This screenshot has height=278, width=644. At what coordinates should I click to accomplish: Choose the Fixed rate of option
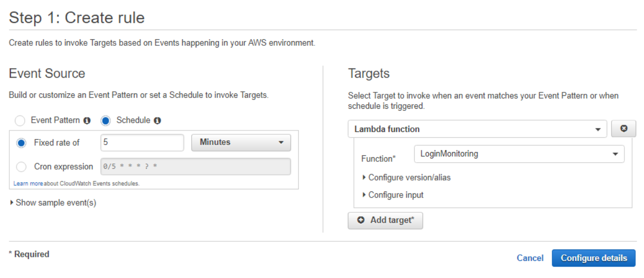point(21,143)
